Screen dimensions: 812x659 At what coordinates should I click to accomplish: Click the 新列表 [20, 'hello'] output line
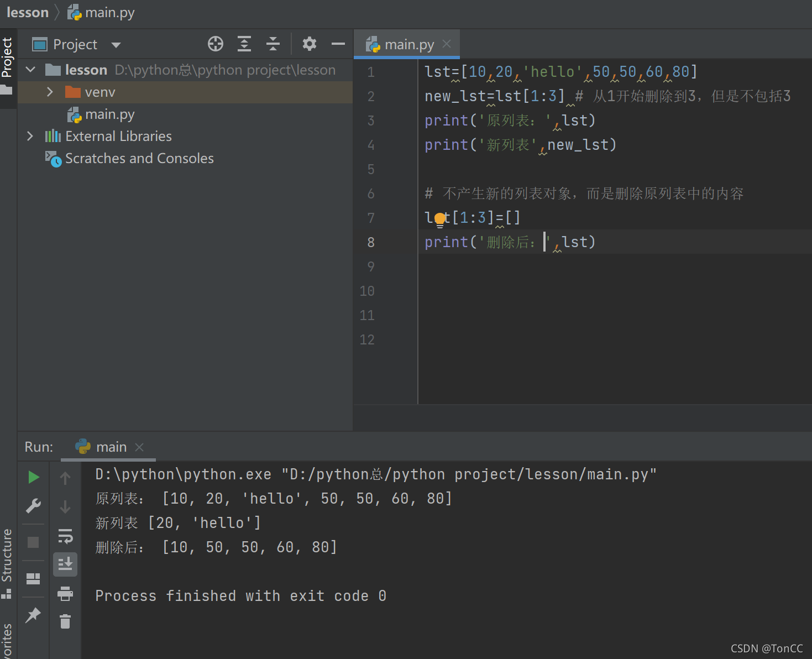tap(178, 523)
